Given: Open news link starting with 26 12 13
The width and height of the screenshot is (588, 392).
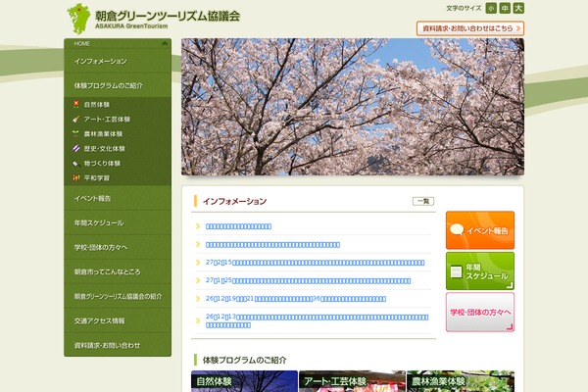Looking at the screenshot, I should click(317, 320).
